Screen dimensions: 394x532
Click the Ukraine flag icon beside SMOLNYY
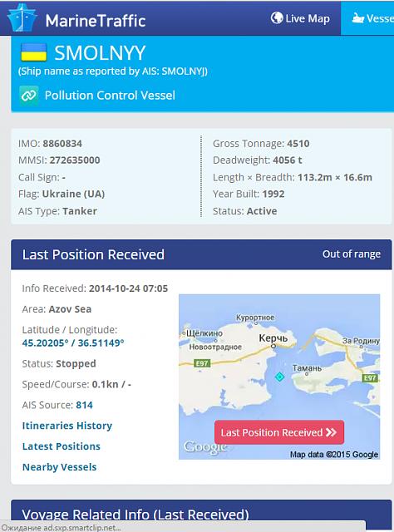click(33, 52)
